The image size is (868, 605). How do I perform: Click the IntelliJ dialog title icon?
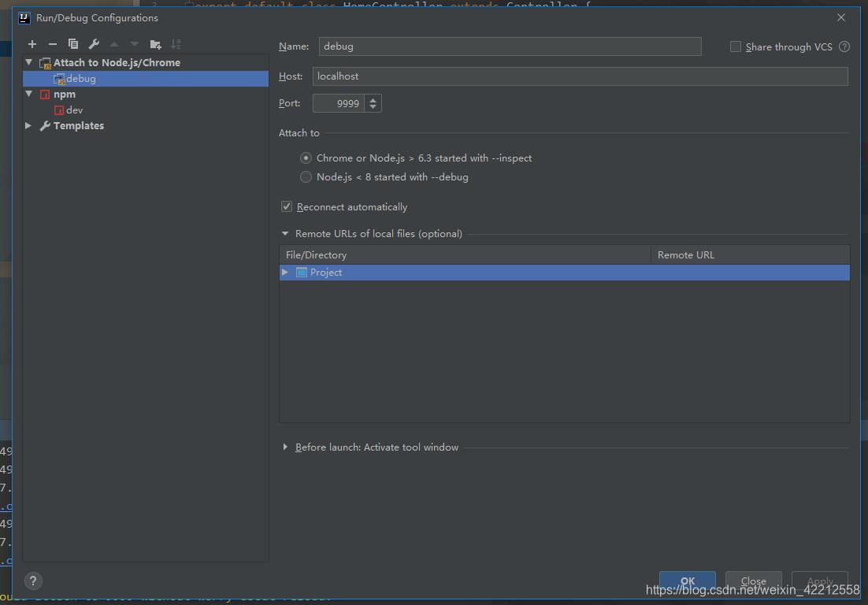click(24, 17)
